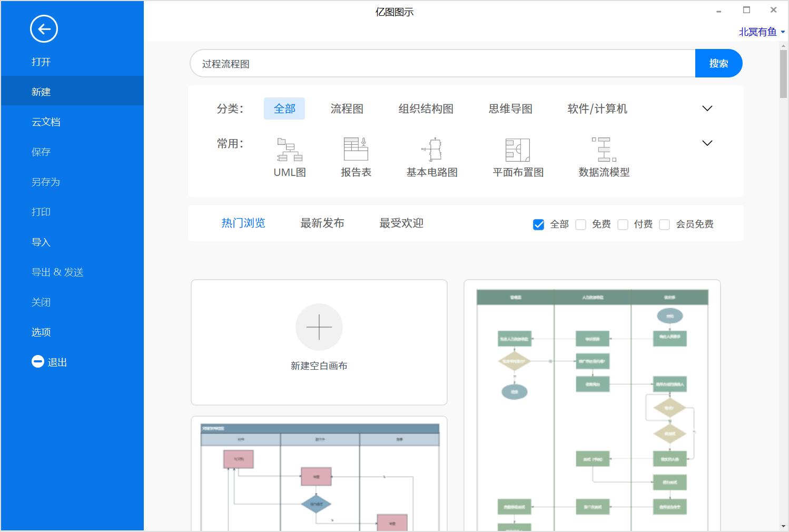Select the UML图 template icon
The height and width of the screenshot is (532, 789).
(x=289, y=152)
